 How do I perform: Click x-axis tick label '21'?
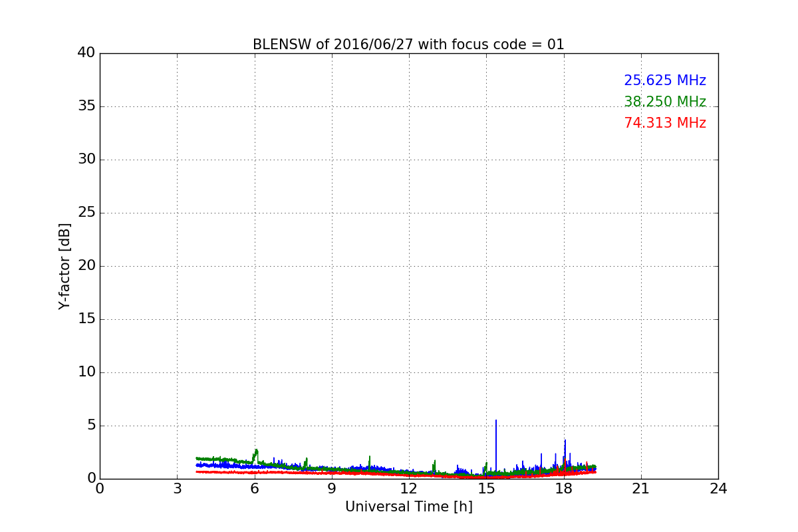coord(641,489)
